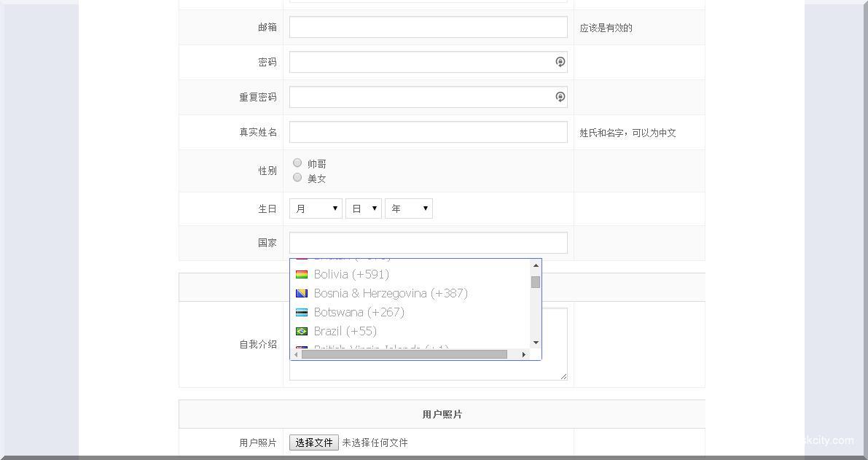Click the key icon in the 密码 field
Image resolution: width=868 pixels, height=460 pixels.
tap(560, 62)
